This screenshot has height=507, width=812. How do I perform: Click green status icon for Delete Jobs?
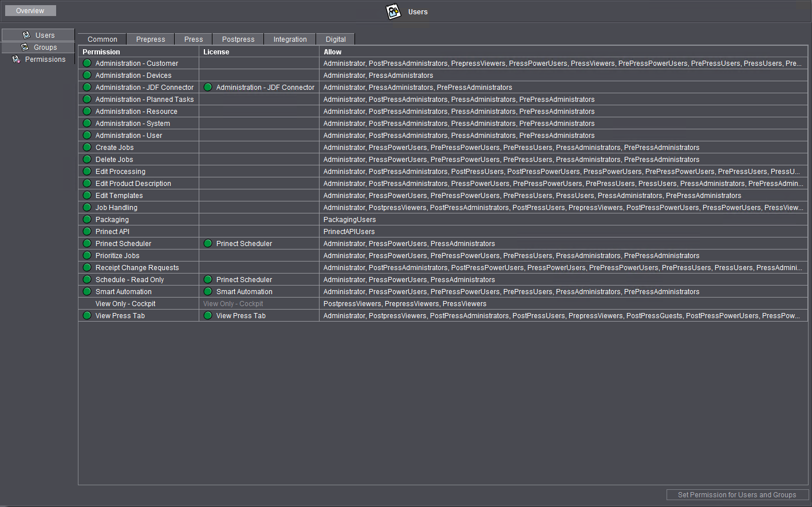(87, 159)
